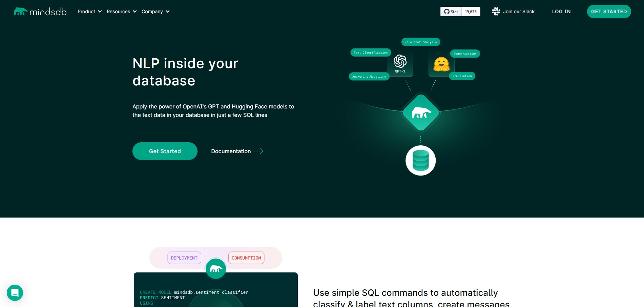Click the Answering Questions tag
Viewport: 644px width, 307px height.
(369, 77)
